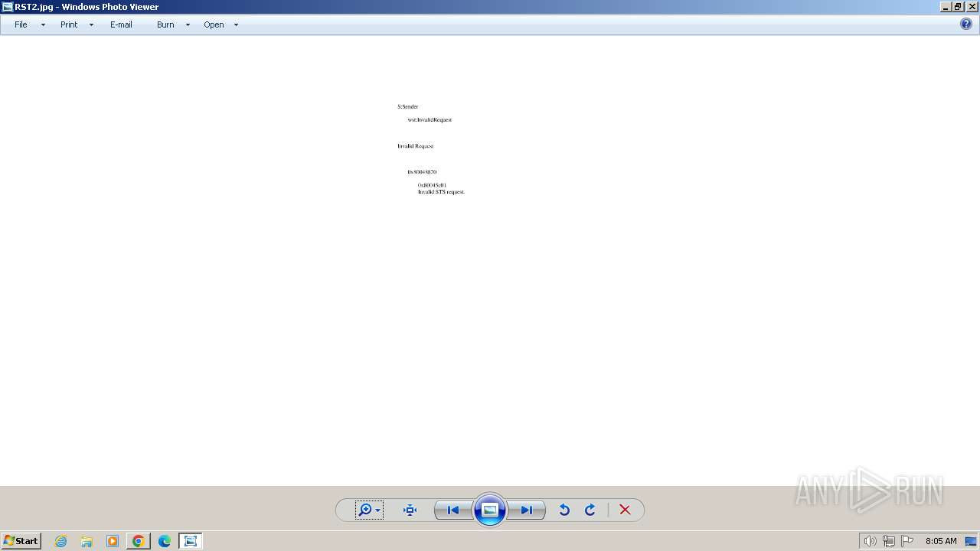Click the 8:05 AM clock
Screen dimensions: 980x551
[941, 541]
